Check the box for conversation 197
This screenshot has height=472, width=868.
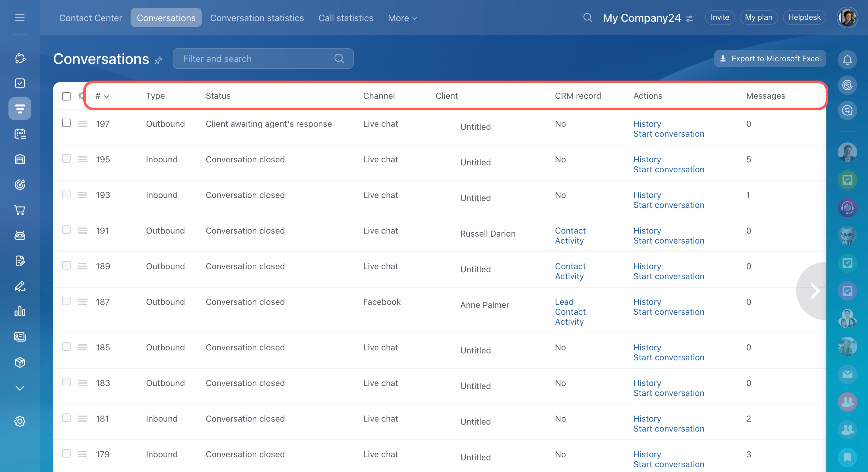[x=66, y=123]
